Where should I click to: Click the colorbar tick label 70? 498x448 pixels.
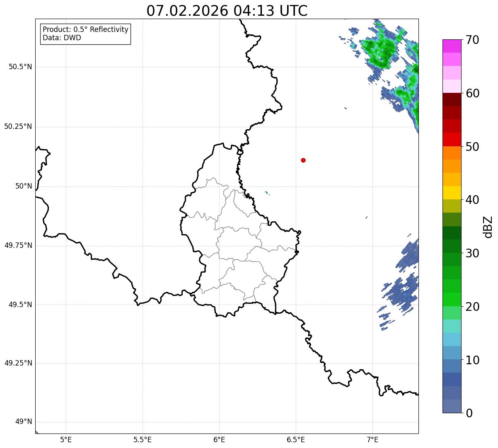472,40
